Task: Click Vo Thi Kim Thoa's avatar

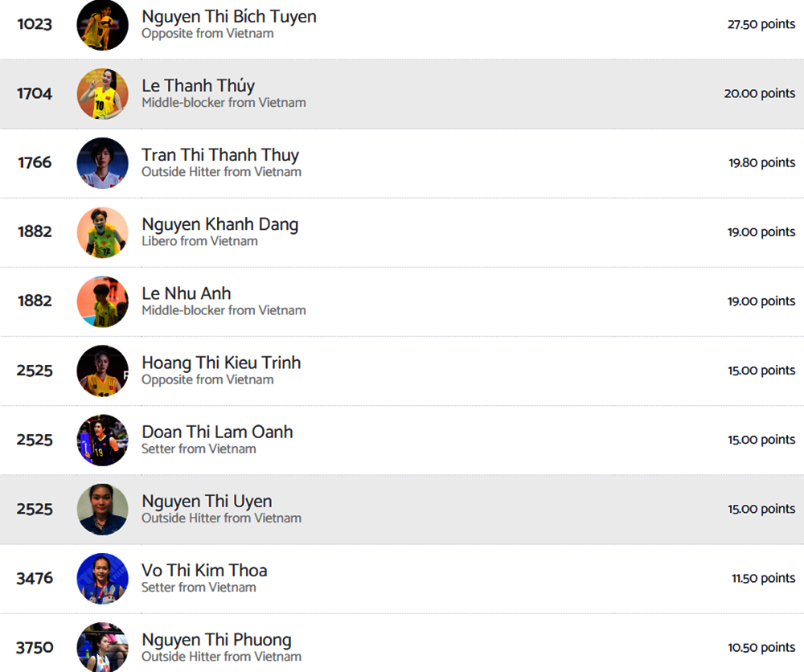Action: 102,578
